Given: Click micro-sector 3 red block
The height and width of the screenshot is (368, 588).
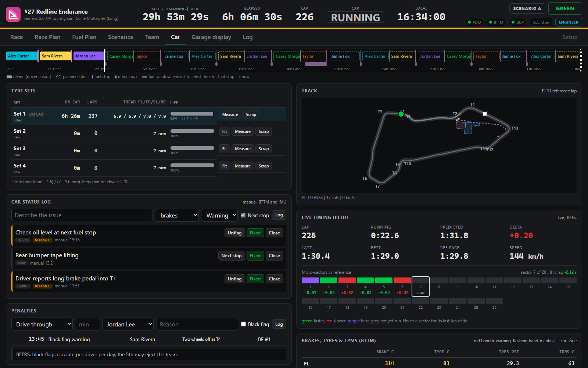Looking at the screenshot, I should (x=347, y=280).
